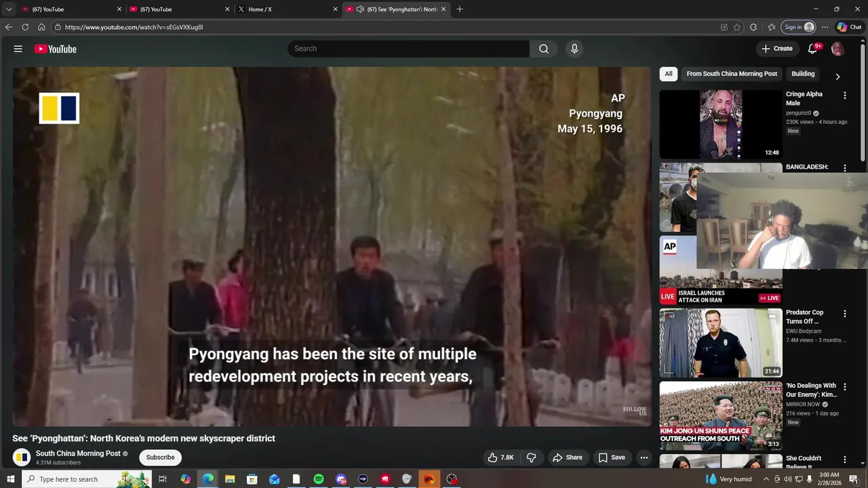Sign in to the browser profile
Screen dimensions: 868x488
[799, 27]
